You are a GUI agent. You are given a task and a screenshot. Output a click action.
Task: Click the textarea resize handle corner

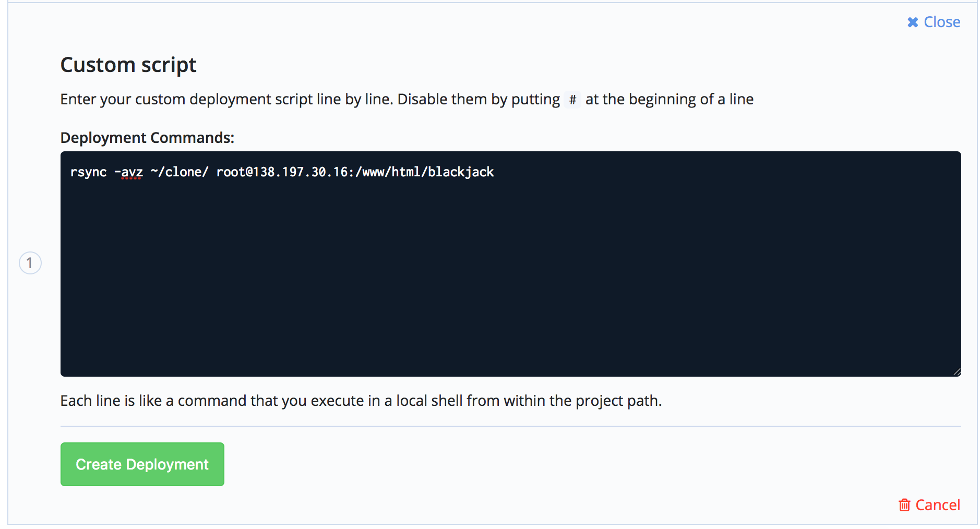tap(957, 372)
